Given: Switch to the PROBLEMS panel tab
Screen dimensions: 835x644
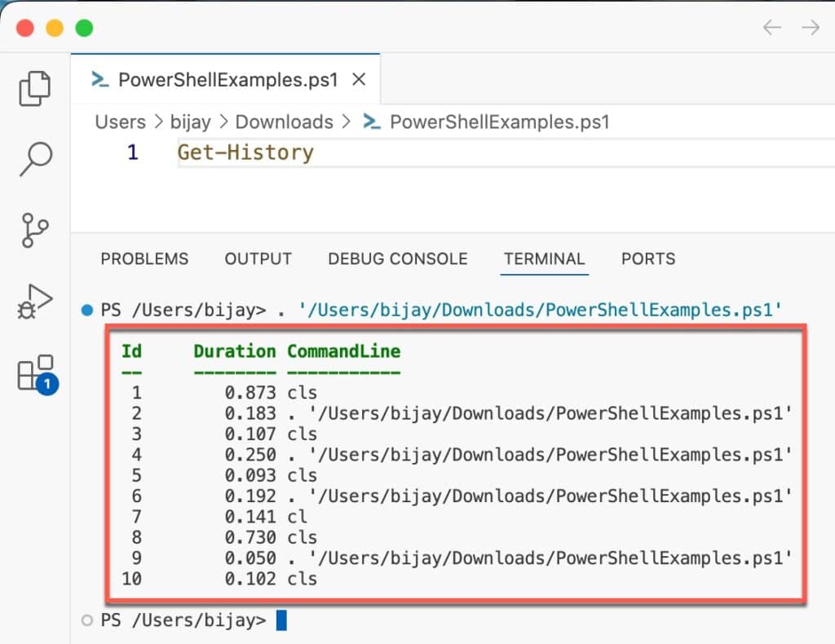Looking at the screenshot, I should (x=144, y=258).
